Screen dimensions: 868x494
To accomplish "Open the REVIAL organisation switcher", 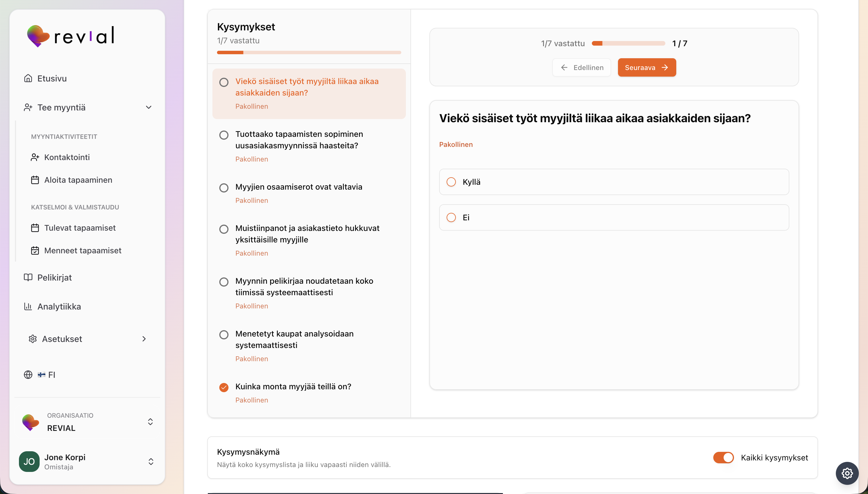I will pyautogui.click(x=150, y=422).
